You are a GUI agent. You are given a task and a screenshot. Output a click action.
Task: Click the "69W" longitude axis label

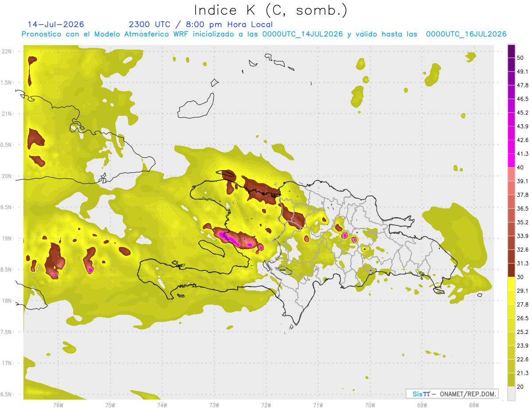(x=422, y=405)
